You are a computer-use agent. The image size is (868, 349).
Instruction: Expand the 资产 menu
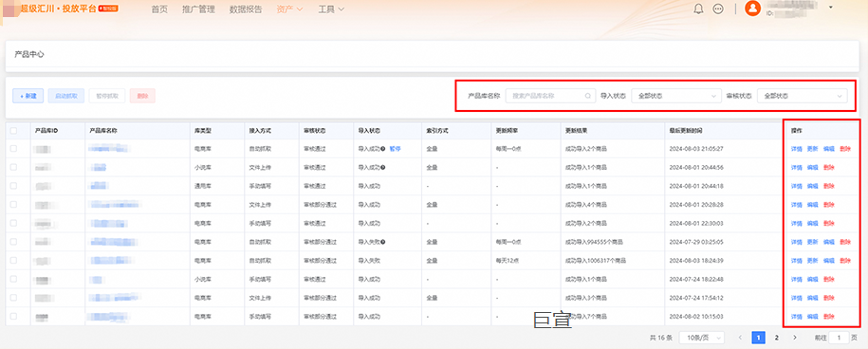[x=289, y=9]
